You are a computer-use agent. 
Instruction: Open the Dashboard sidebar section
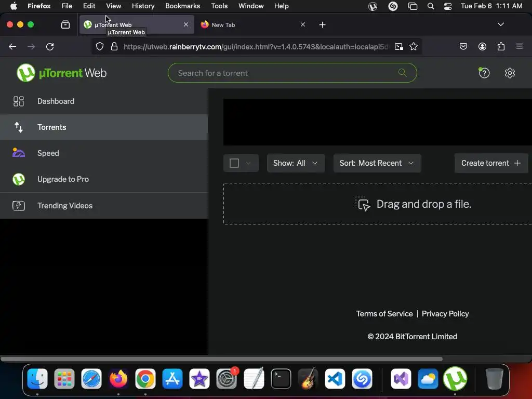(104, 101)
